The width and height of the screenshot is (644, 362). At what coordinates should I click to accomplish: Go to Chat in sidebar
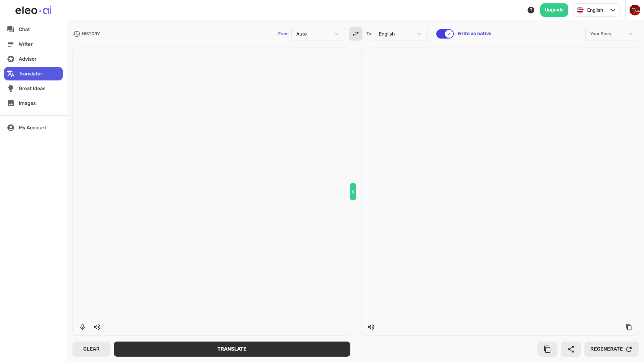click(24, 29)
